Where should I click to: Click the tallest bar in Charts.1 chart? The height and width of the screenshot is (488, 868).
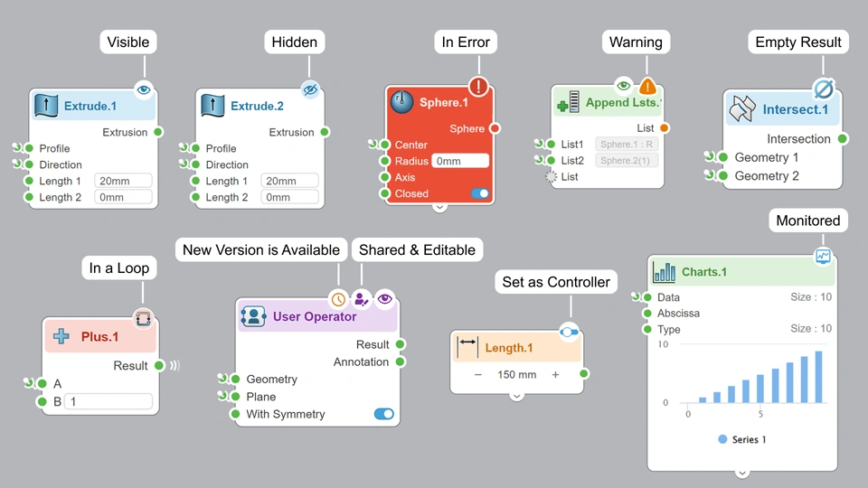(x=819, y=376)
